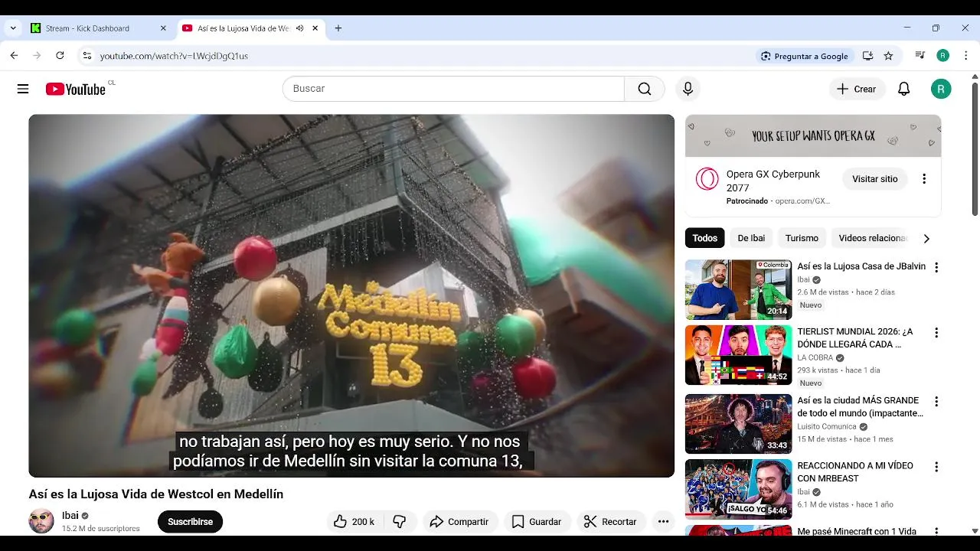Click the video player frame
The image size is (980, 551).
pyautogui.click(x=351, y=295)
